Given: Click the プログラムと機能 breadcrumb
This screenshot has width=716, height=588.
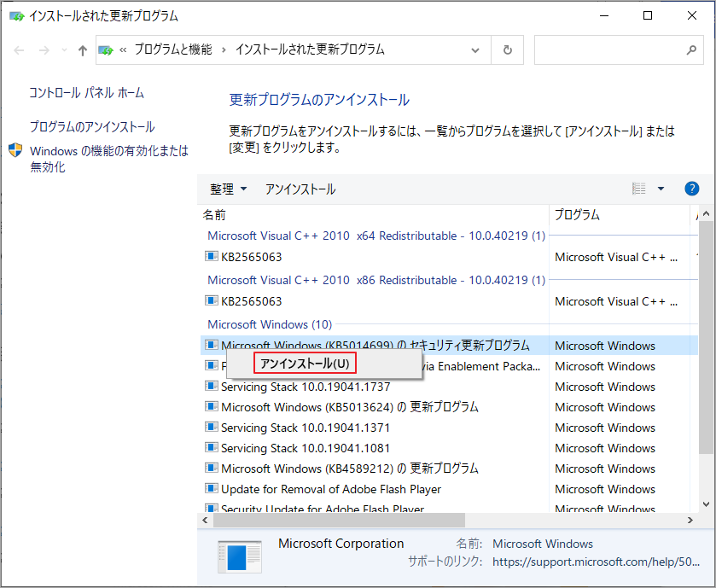Looking at the screenshot, I should coord(173,49).
